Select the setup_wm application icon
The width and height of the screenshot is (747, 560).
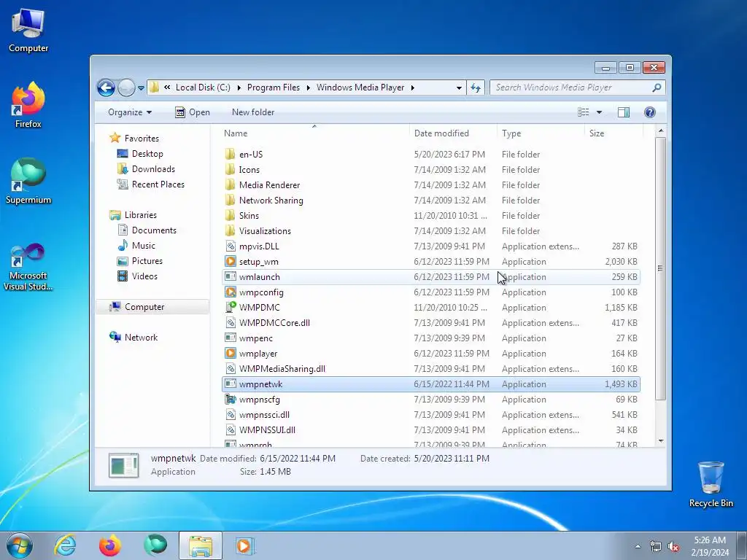click(x=230, y=262)
